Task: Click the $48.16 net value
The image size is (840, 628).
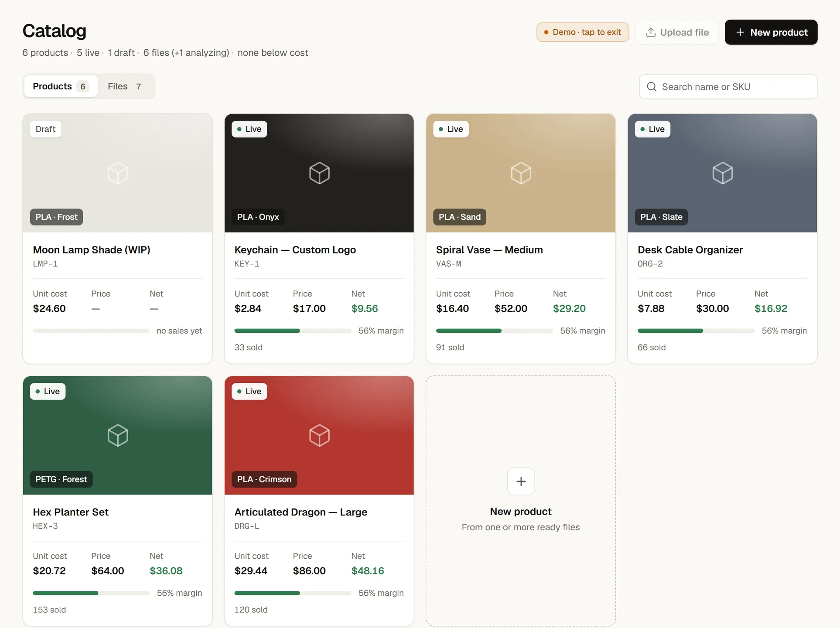Action: tap(368, 570)
